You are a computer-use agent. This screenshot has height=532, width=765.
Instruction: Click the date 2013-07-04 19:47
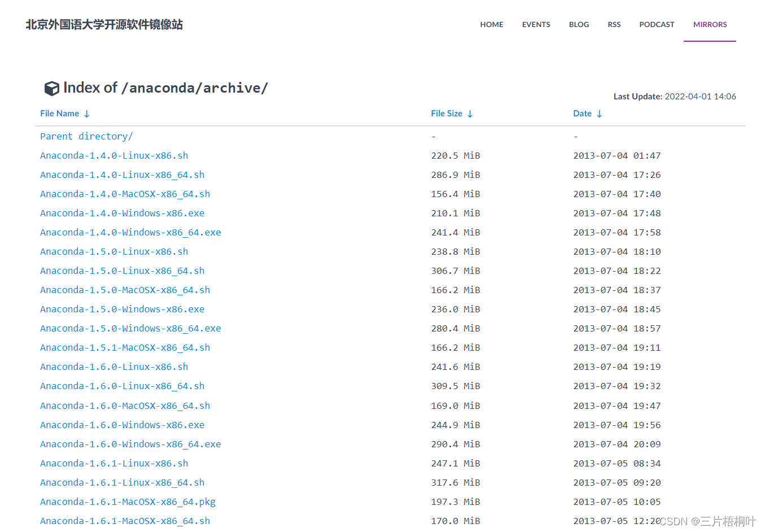click(x=617, y=405)
